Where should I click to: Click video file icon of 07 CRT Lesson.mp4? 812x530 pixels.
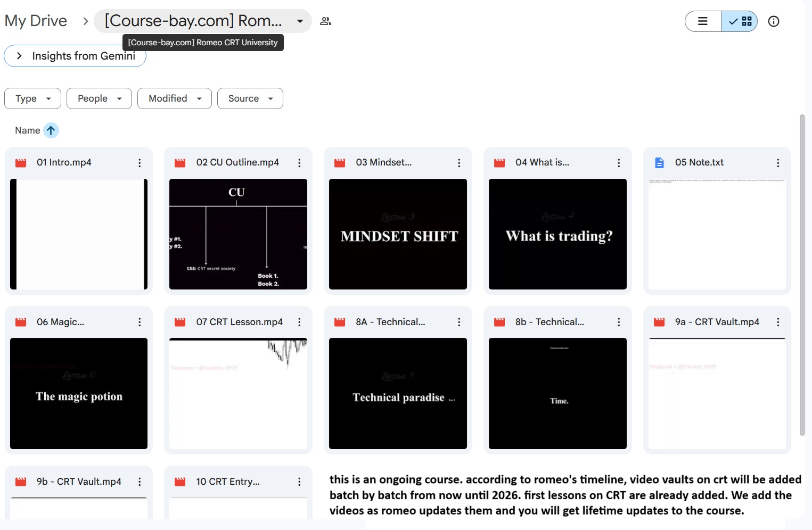(180, 322)
